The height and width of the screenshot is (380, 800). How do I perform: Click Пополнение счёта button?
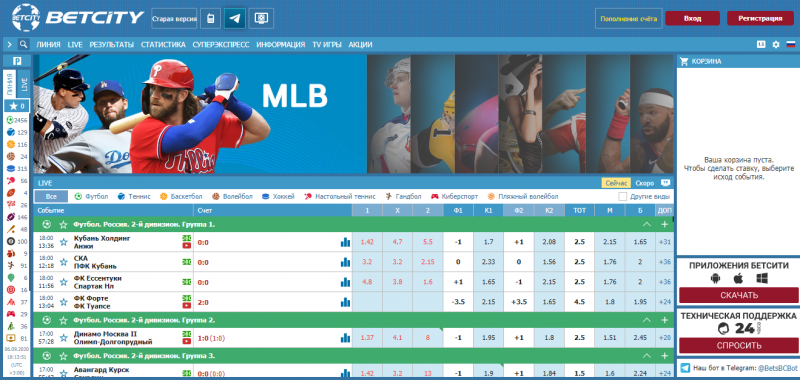pyautogui.click(x=629, y=18)
